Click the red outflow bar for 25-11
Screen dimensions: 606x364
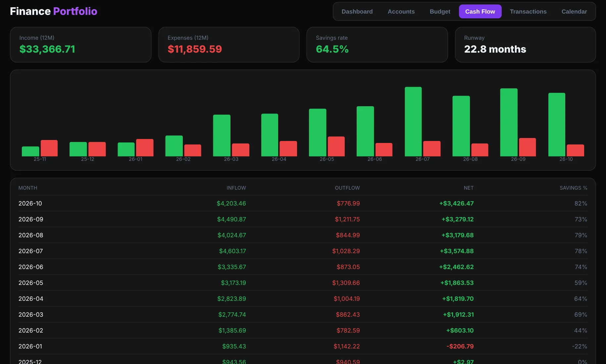tap(49, 148)
